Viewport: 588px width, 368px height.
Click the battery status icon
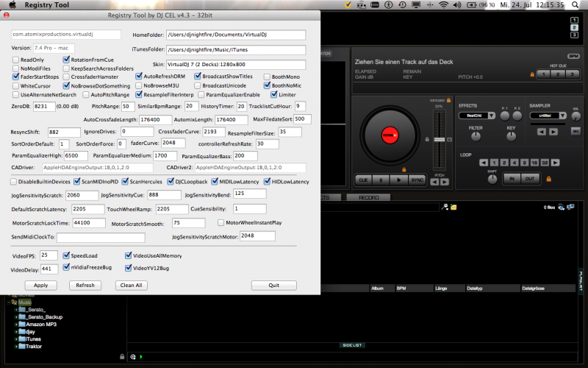click(471, 5)
